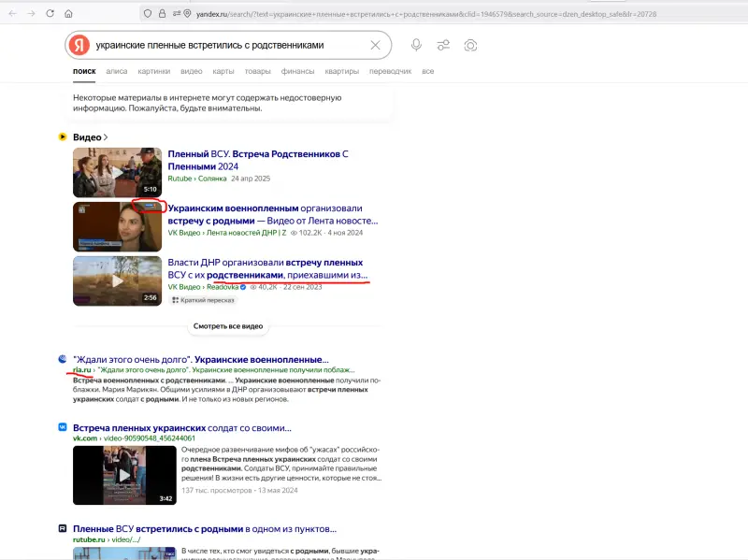This screenshot has width=748, height=560.
Task: Open link Власти ДНР организовали встречу пленных
Action: point(267,268)
